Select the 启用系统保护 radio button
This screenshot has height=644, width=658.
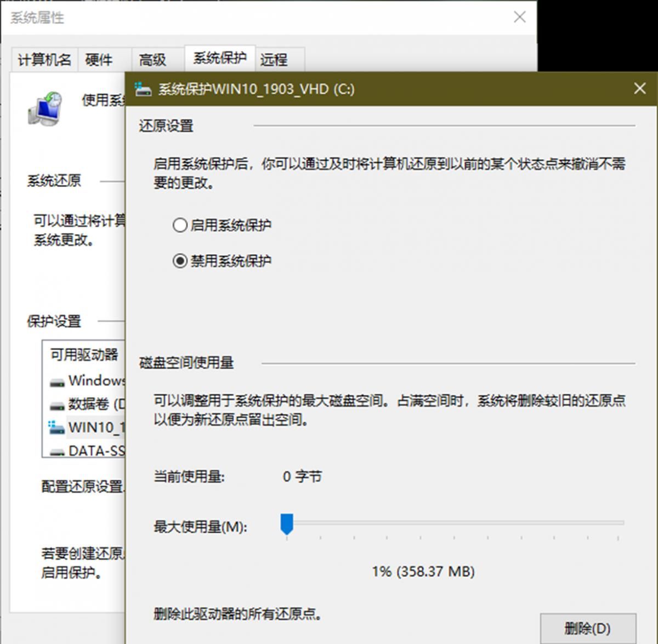[179, 225]
